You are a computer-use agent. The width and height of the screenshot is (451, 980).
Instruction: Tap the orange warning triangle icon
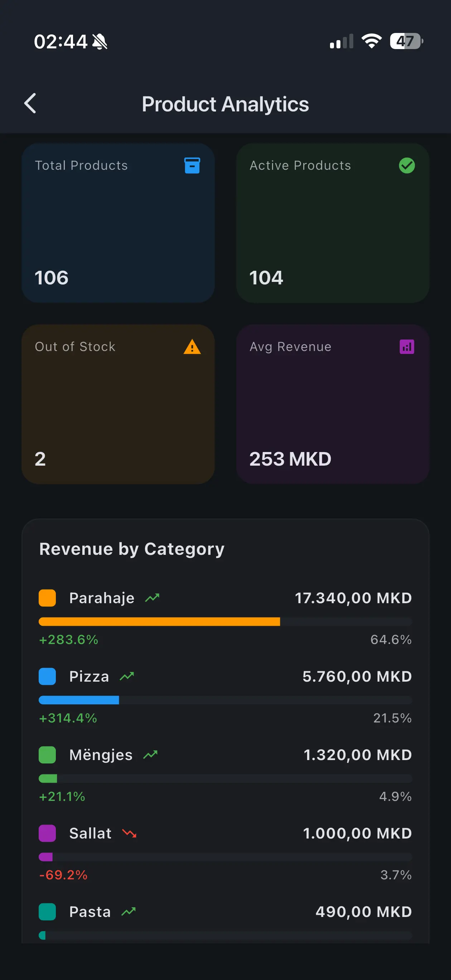tap(192, 347)
